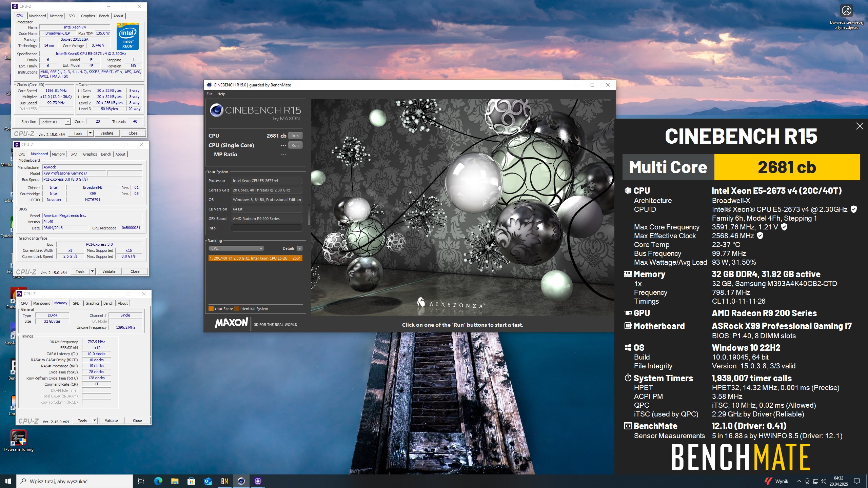Run the Cinebench CPU multi-core test
The image size is (868, 488).
[295, 136]
